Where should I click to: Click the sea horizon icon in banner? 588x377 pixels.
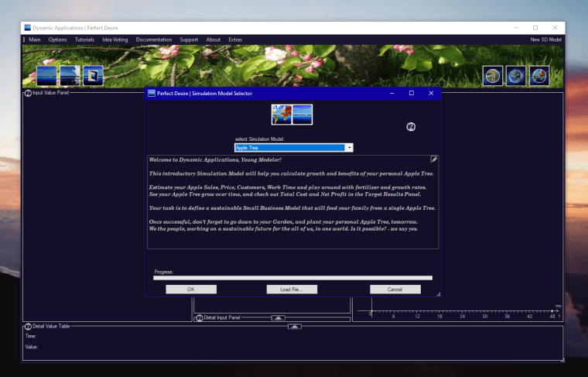[x=47, y=76]
